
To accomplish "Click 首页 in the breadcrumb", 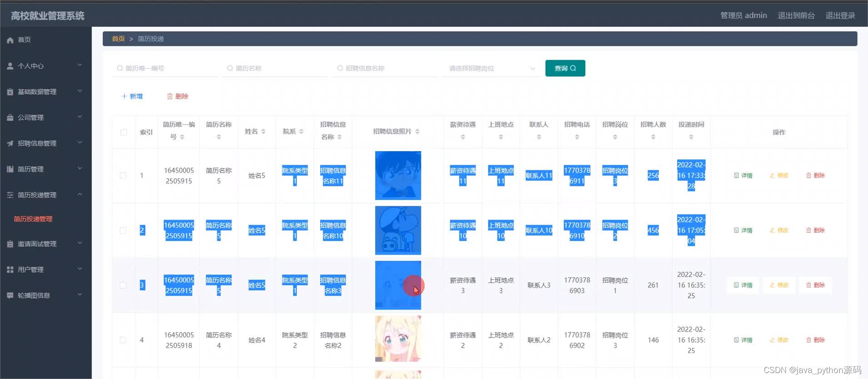I will tap(118, 39).
